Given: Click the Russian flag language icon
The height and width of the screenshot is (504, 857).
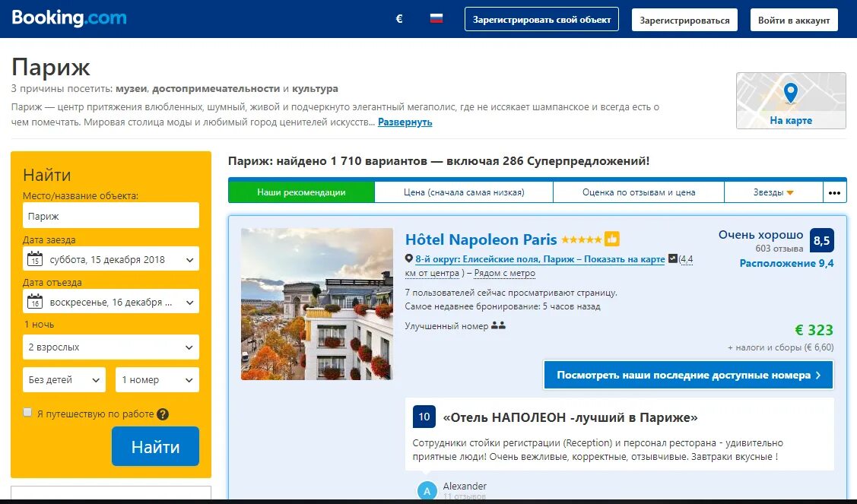Looking at the screenshot, I should click(436, 18).
